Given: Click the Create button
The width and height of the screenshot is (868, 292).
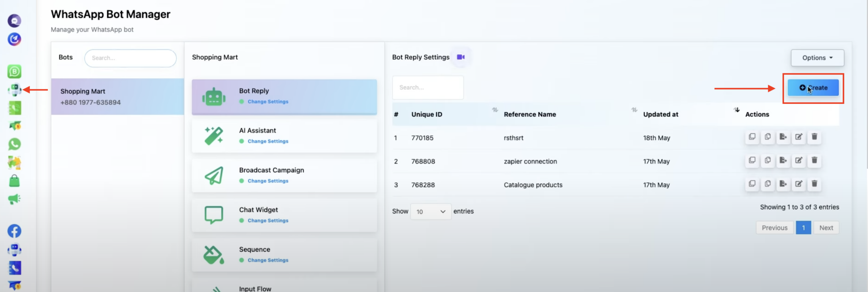Looking at the screenshot, I should (x=813, y=88).
